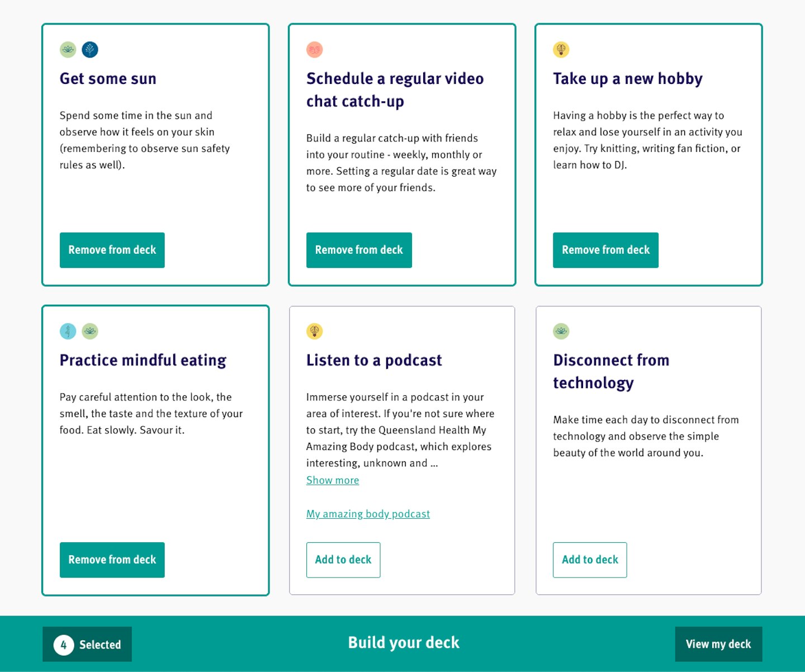Add Listen to a podcast to deck

pos(343,560)
